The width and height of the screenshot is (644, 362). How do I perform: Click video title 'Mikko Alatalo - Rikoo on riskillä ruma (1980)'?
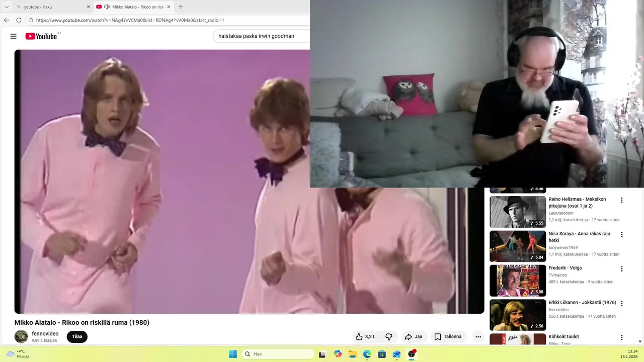[82, 322]
